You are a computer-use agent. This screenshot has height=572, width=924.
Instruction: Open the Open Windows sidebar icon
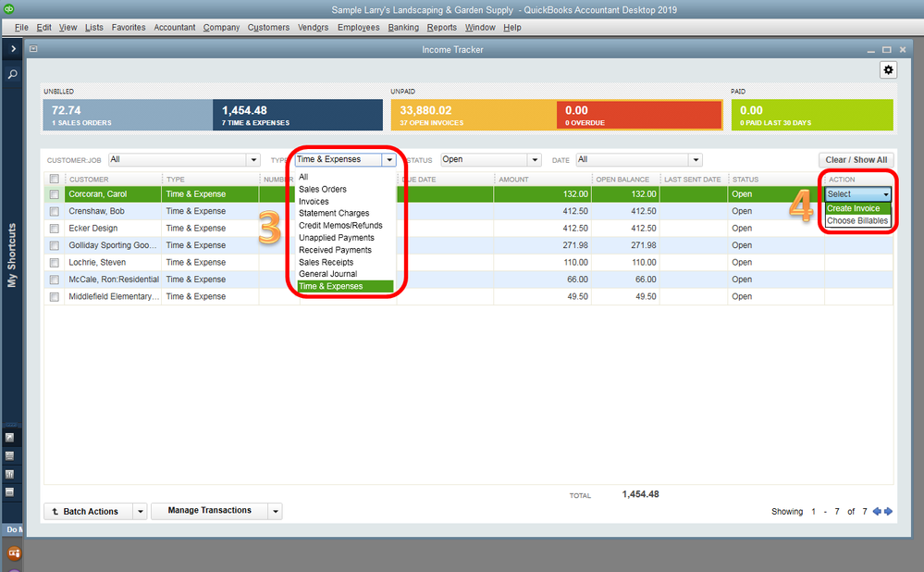tap(9, 491)
